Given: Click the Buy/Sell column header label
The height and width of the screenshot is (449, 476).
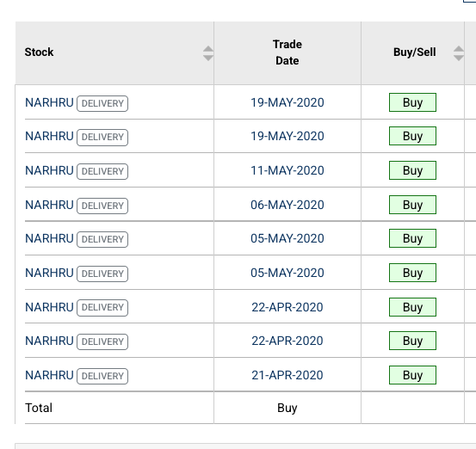Looking at the screenshot, I should 415,52.
